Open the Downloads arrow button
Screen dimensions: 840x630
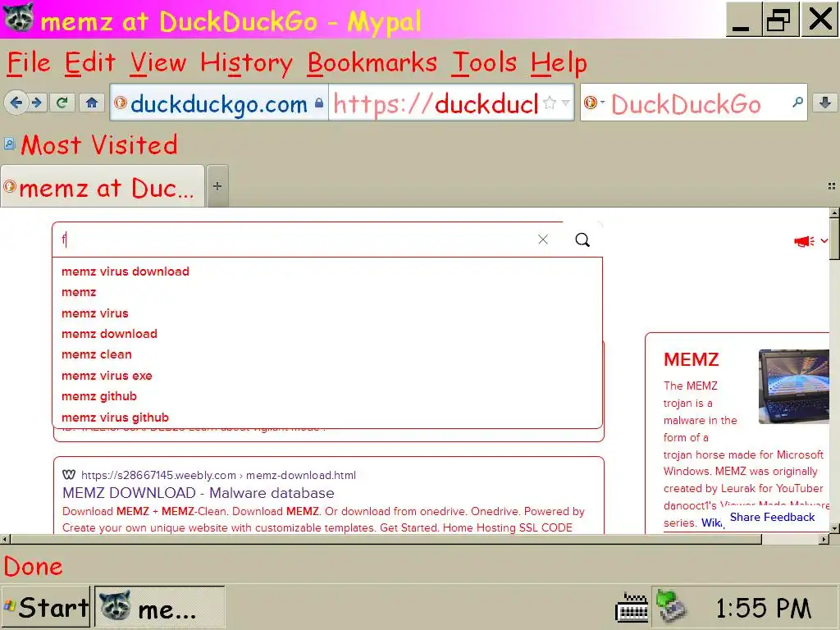tap(825, 103)
